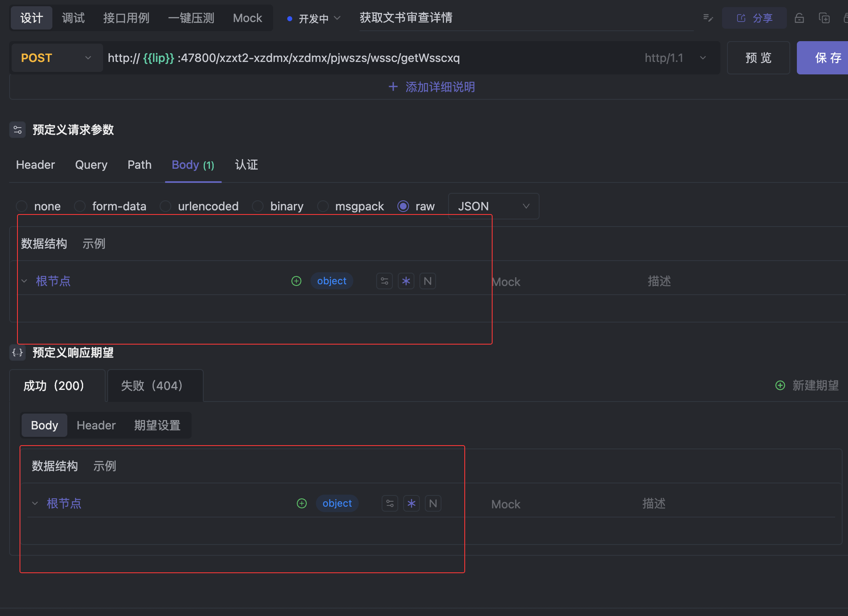Open the 开发中 status dropdown
848x616 pixels.
(x=314, y=18)
